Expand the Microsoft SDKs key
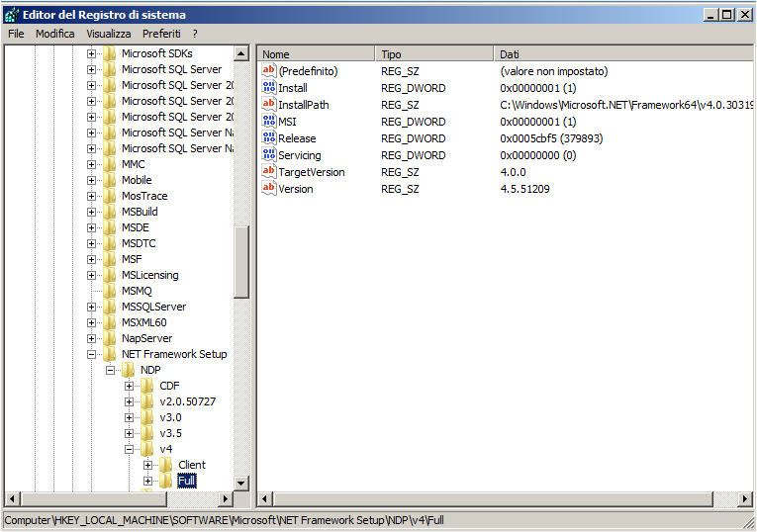The image size is (757, 532). [91, 53]
